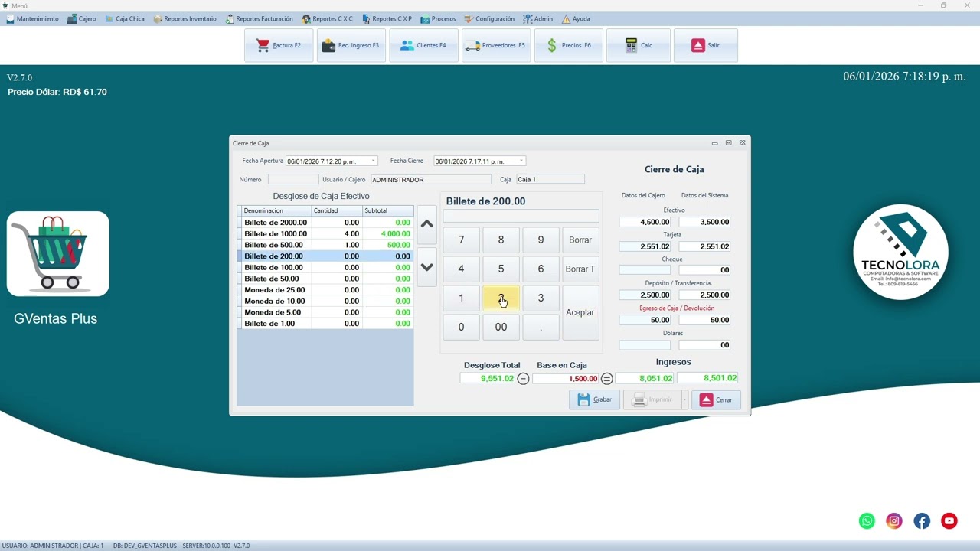Click the up arrow denomination button
The image size is (980, 551).
click(x=427, y=224)
